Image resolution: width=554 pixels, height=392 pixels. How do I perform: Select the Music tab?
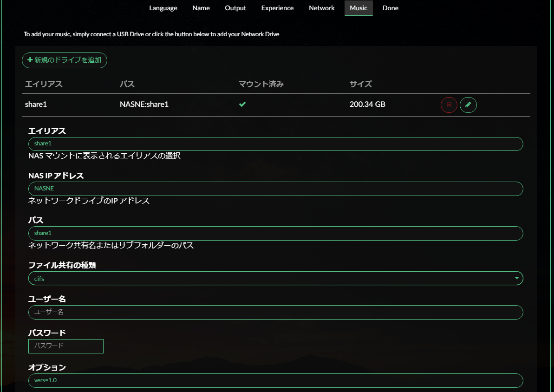tap(358, 8)
